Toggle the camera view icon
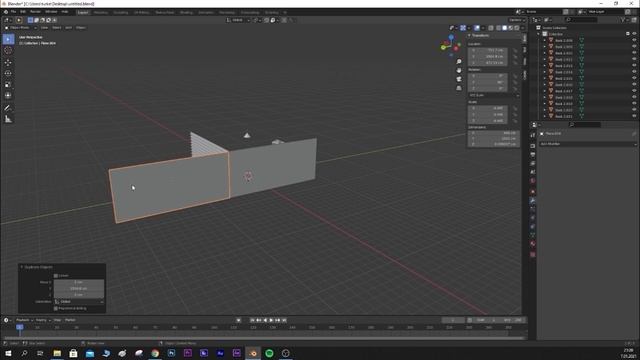The width and height of the screenshot is (640, 360). click(x=459, y=79)
